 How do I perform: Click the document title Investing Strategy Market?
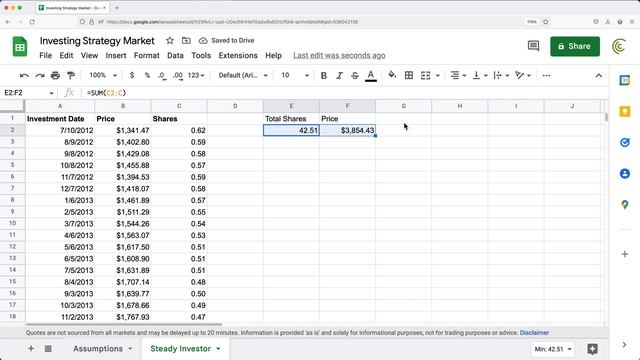pyautogui.click(x=97, y=41)
